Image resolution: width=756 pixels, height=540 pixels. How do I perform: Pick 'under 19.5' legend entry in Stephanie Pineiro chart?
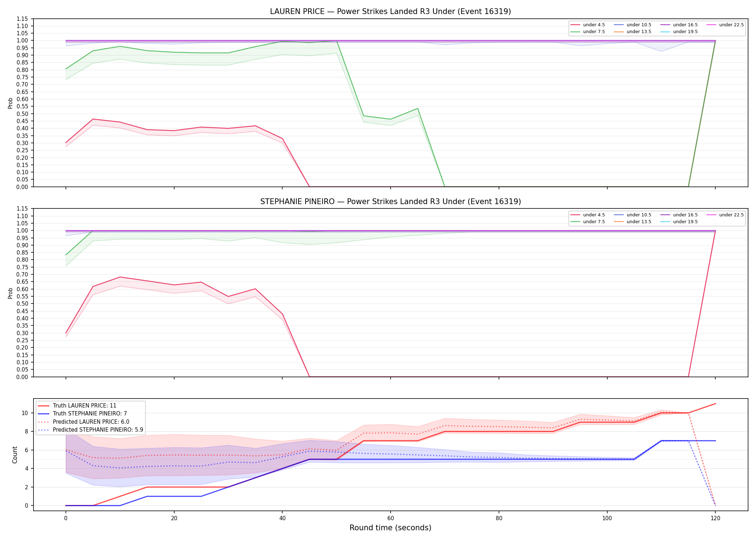tap(679, 222)
